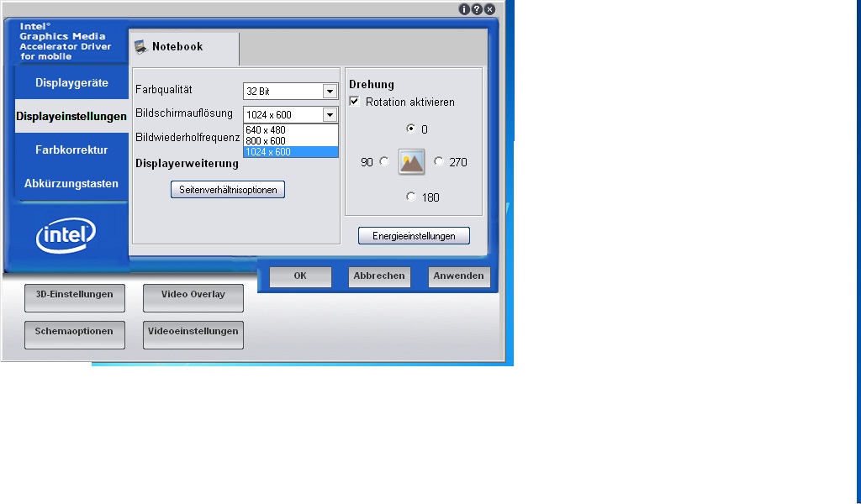Open the Farbqualität dropdown arrow
Viewport: 861px width, 504px height.
click(x=330, y=91)
